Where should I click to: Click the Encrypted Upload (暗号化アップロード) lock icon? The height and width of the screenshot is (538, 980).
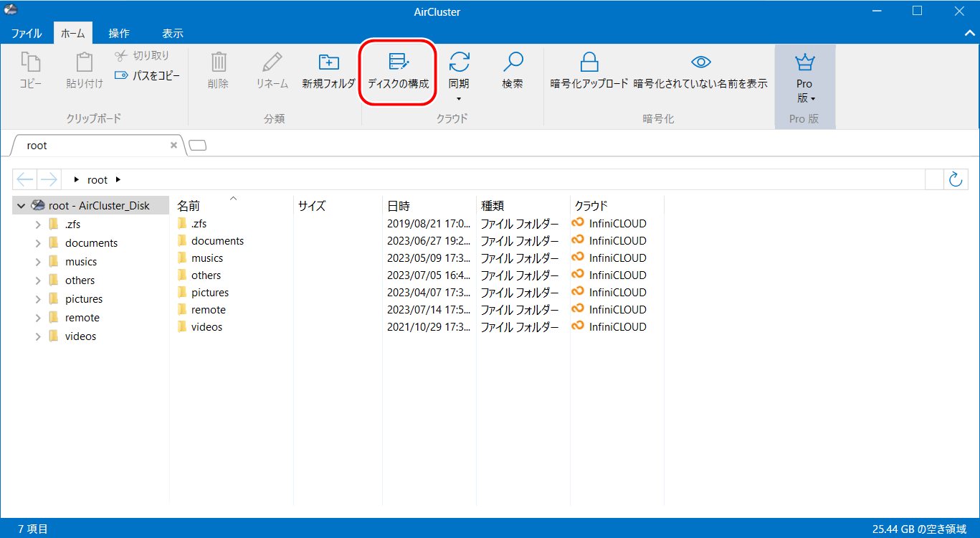coord(589,62)
